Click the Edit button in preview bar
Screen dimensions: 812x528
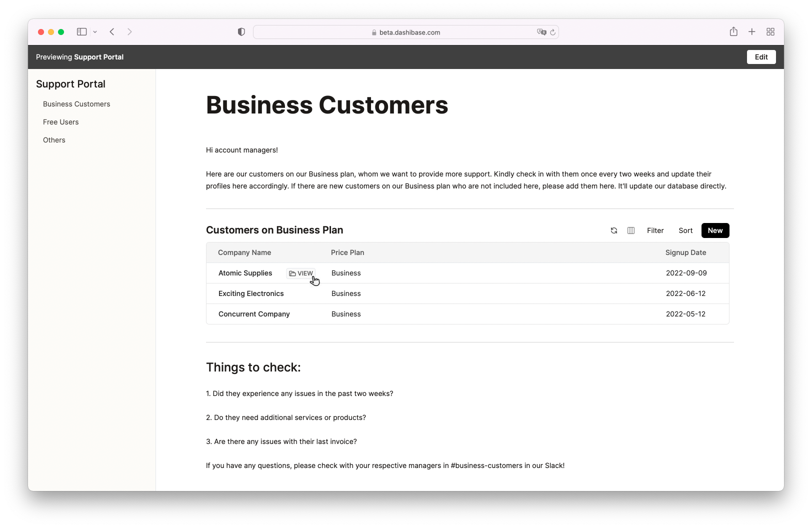pos(761,57)
